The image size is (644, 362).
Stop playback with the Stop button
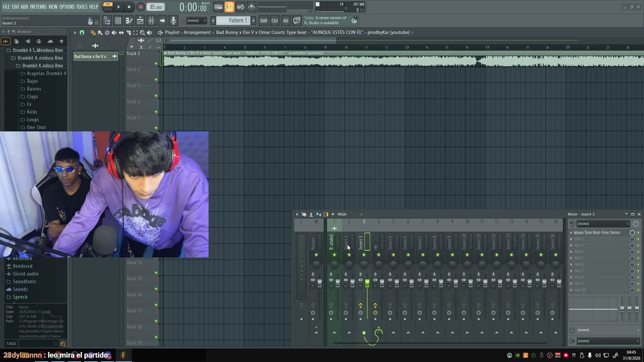point(129,7)
